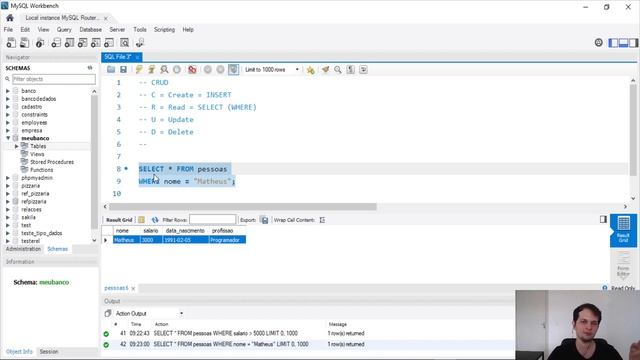Click the Filter Rows input field
The width and height of the screenshot is (640, 360).
point(212,220)
